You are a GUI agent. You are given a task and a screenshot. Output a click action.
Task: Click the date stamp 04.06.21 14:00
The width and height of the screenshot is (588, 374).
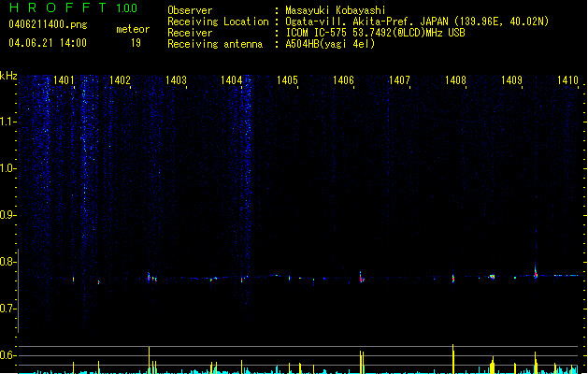[48, 43]
